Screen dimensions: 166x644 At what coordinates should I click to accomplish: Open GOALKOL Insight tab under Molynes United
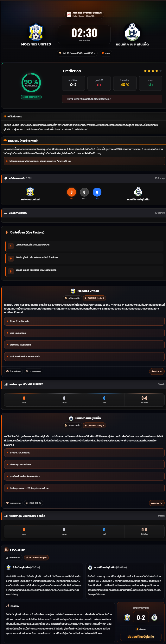pyautogui.click(x=94, y=298)
